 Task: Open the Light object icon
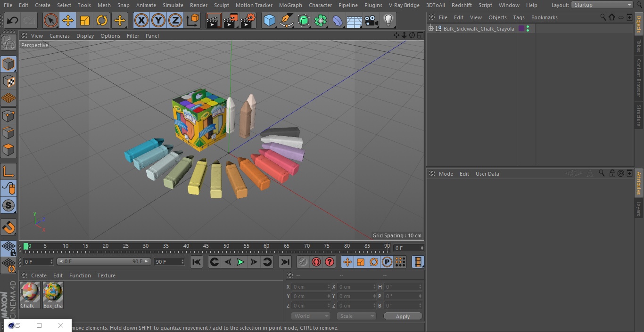pos(388,20)
